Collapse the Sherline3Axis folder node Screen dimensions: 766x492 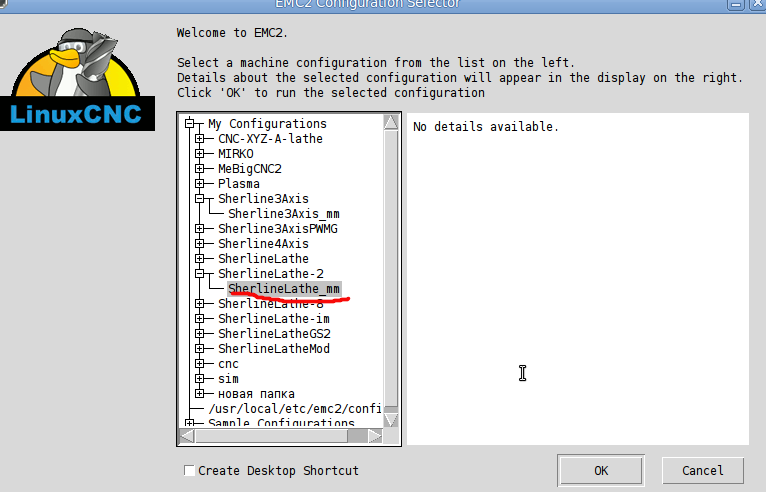pyautogui.click(x=199, y=198)
